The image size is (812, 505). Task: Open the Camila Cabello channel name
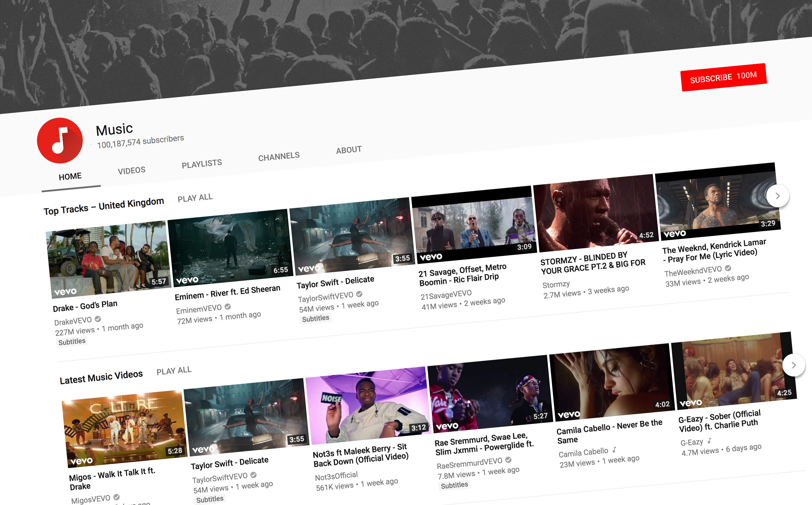click(x=583, y=453)
